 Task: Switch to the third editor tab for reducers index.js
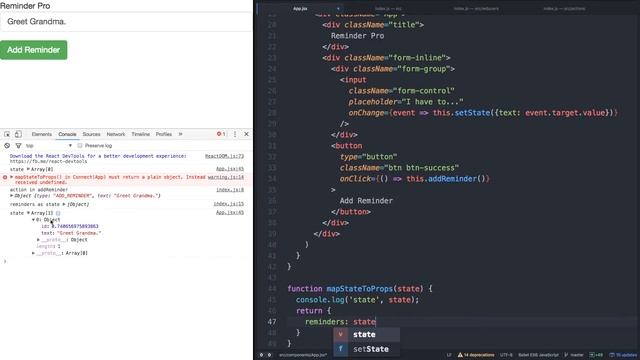[476, 8]
